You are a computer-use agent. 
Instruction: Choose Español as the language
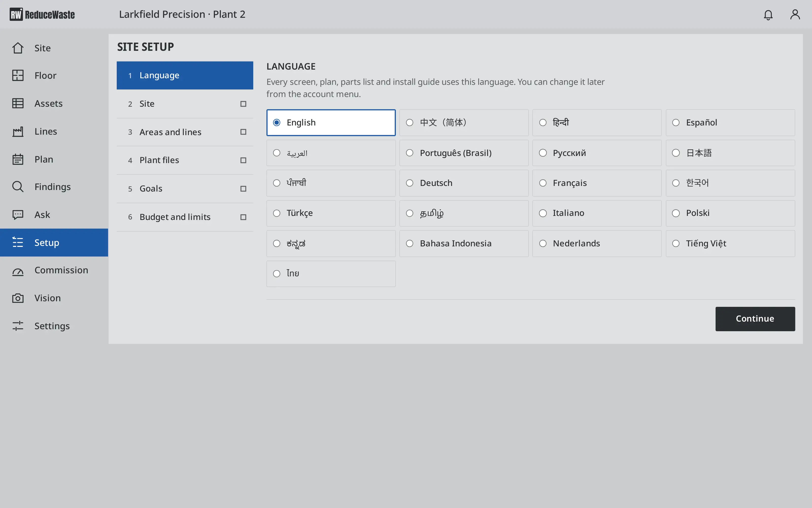tap(730, 123)
